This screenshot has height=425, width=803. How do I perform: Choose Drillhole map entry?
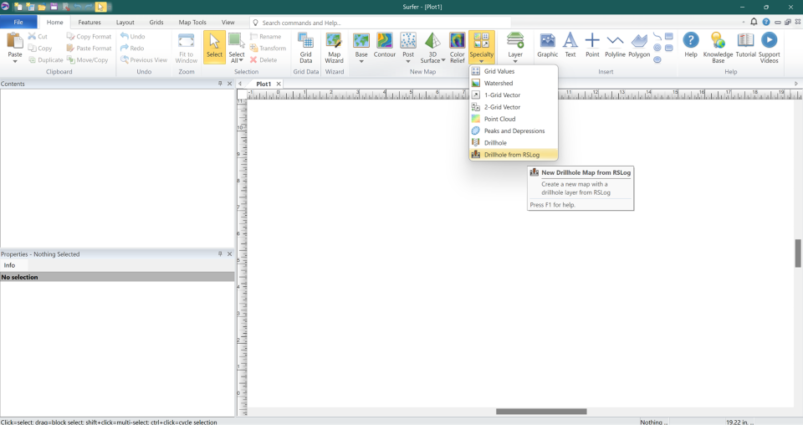point(513,142)
